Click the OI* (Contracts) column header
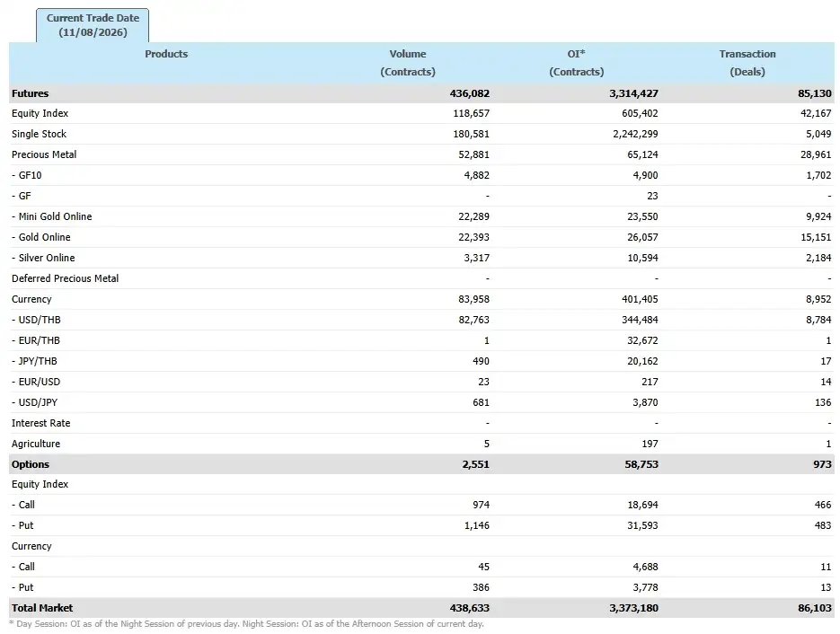This screenshot has width=840, height=634. (x=577, y=63)
